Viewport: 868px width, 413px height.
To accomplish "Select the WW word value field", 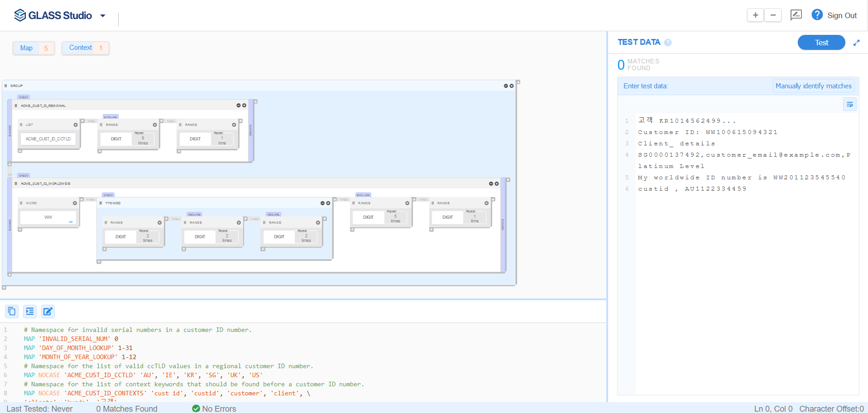I will click(48, 217).
